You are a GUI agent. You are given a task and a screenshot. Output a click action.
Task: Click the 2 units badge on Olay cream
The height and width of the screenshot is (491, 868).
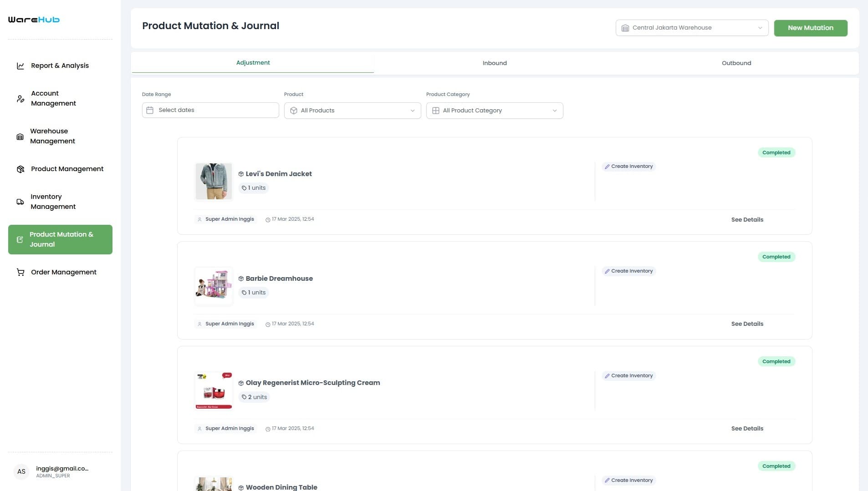tap(254, 397)
